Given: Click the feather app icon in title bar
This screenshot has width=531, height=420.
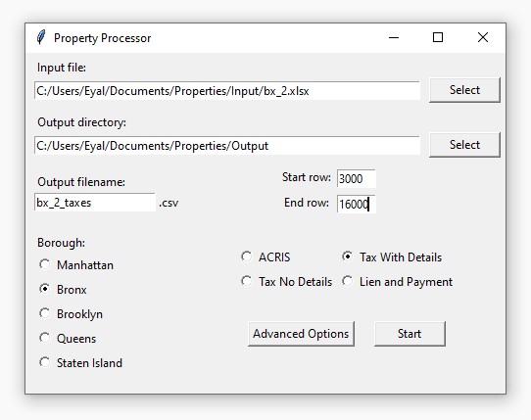Looking at the screenshot, I should coord(41,37).
